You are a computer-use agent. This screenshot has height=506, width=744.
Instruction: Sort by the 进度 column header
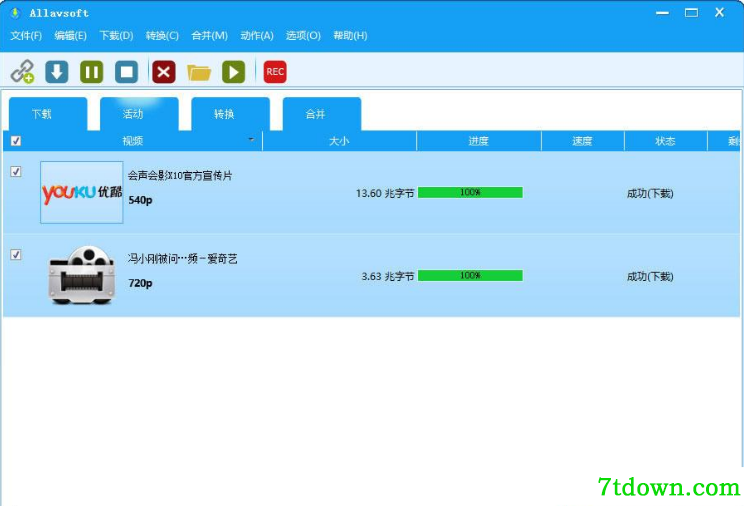click(x=478, y=141)
